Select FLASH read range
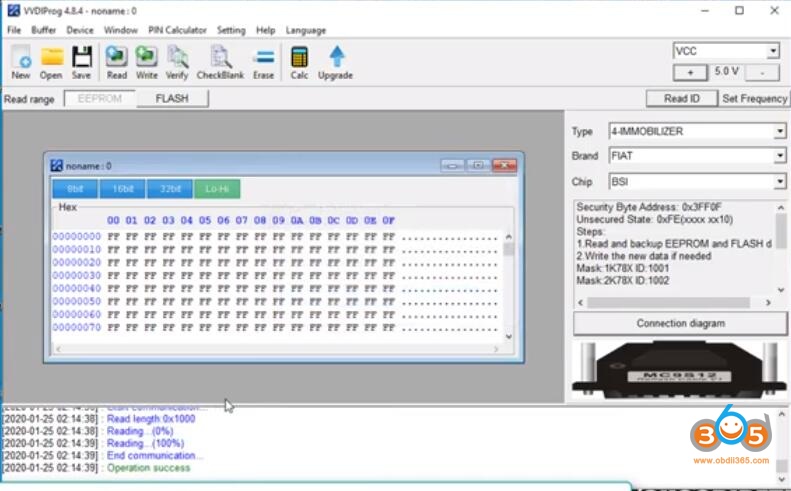 click(172, 98)
